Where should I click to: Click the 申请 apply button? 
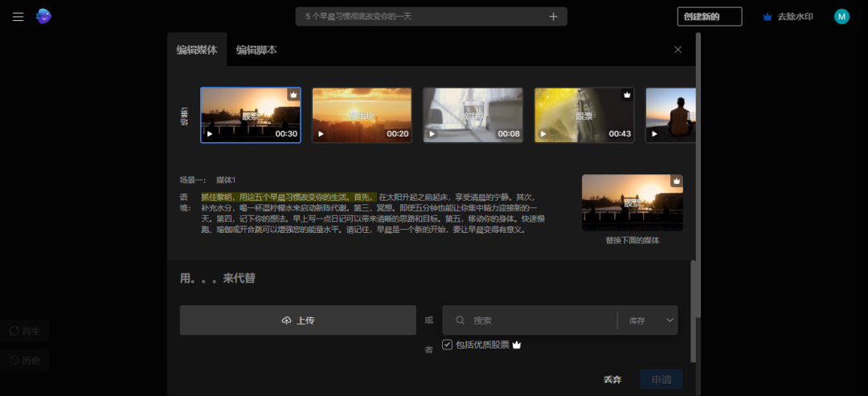point(661,379)
